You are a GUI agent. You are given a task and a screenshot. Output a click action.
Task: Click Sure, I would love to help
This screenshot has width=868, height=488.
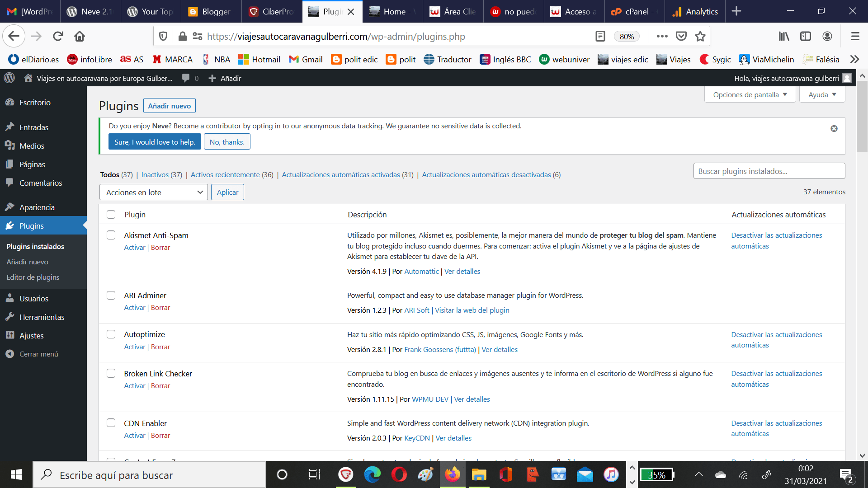155,142
